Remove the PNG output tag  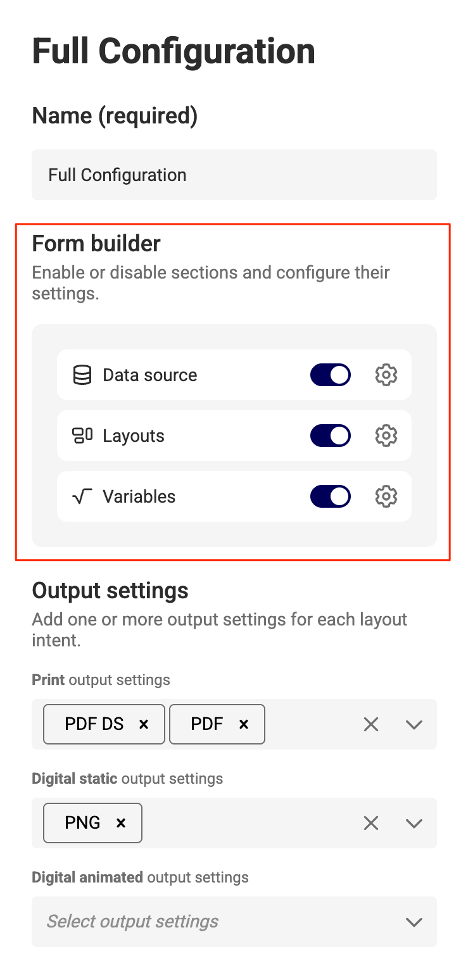[121, 823]
